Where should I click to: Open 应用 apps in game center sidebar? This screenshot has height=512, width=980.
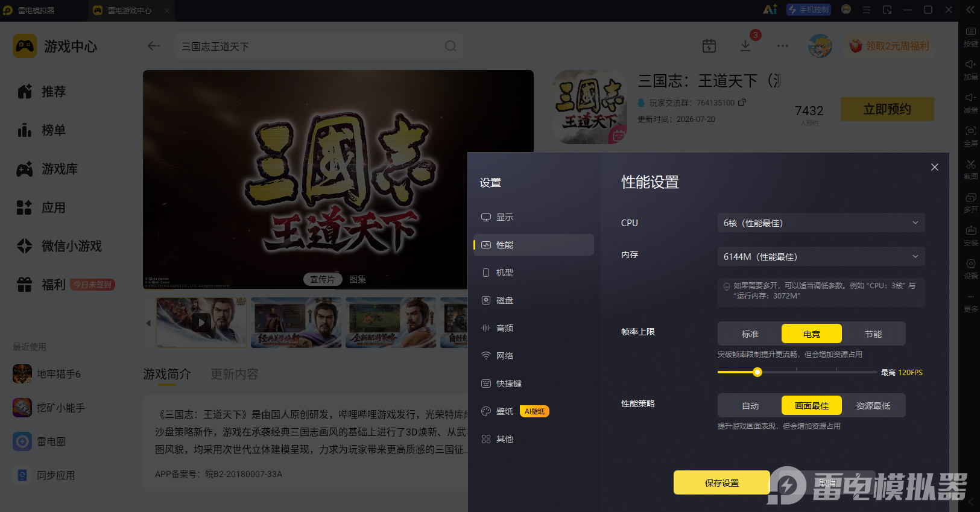41,207
